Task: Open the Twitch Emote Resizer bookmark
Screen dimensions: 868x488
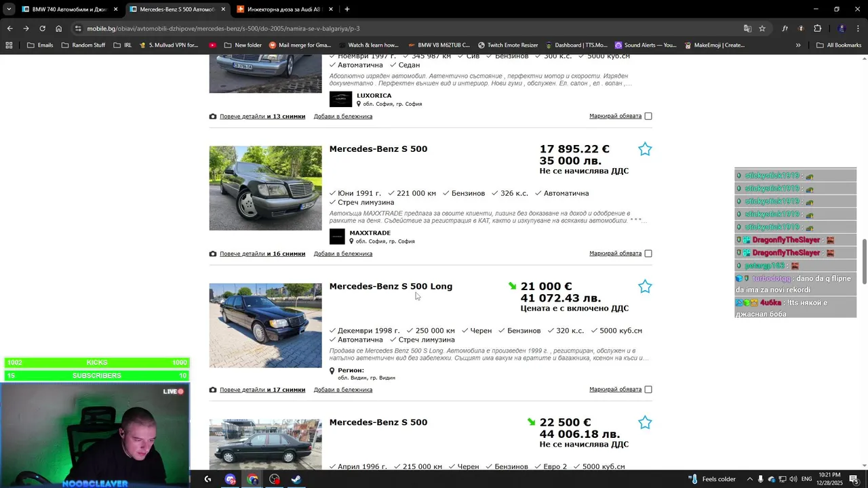Action: (508, 45)
